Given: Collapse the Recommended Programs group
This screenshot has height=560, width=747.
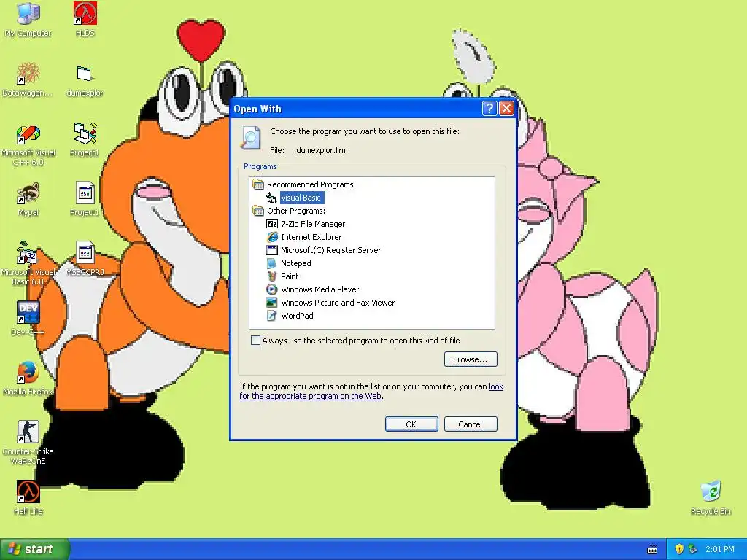Looking at the screenshot, I should (x=258, y=184).
